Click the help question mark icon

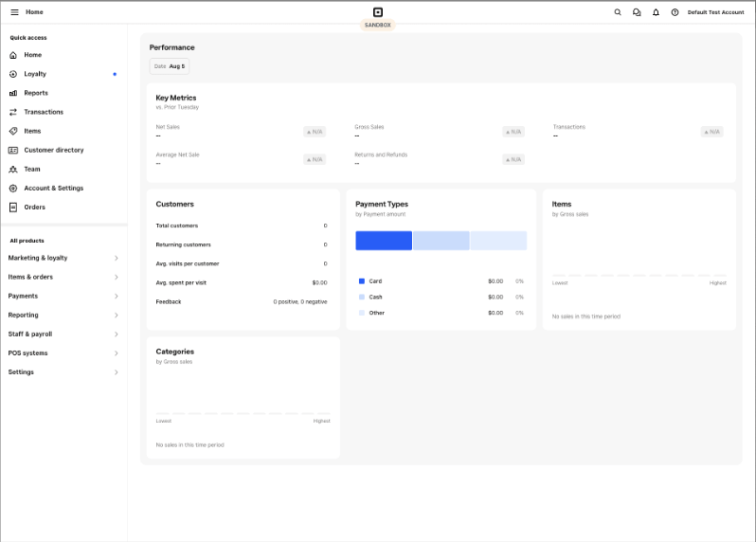pyautogui.click(x=675, y=12)
